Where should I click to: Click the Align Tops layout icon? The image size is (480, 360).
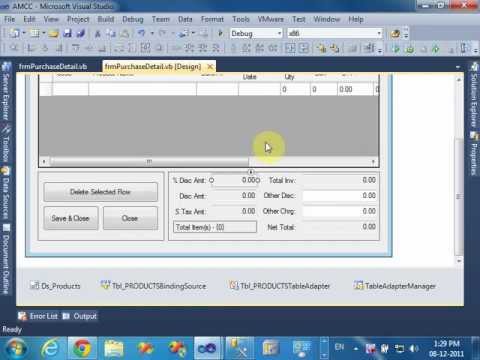tap(76, 49)
